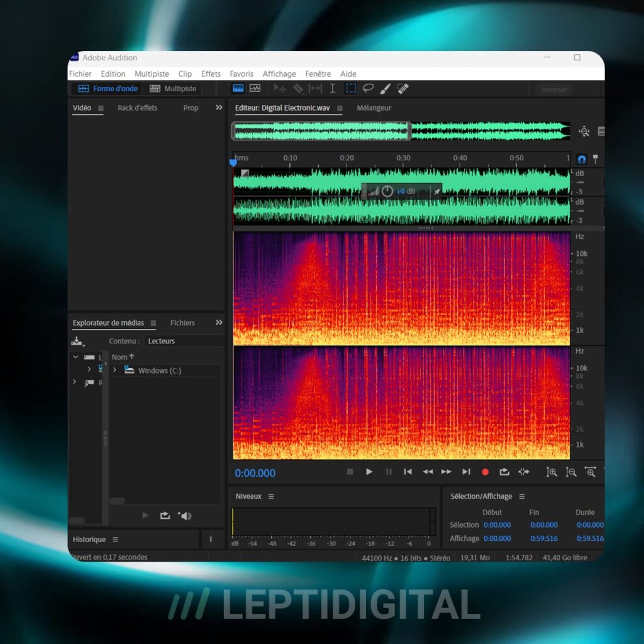Open the Contenu Lecteurs dropdown
Viewport: 644px width, 644px height.
(x=184, y=341)
